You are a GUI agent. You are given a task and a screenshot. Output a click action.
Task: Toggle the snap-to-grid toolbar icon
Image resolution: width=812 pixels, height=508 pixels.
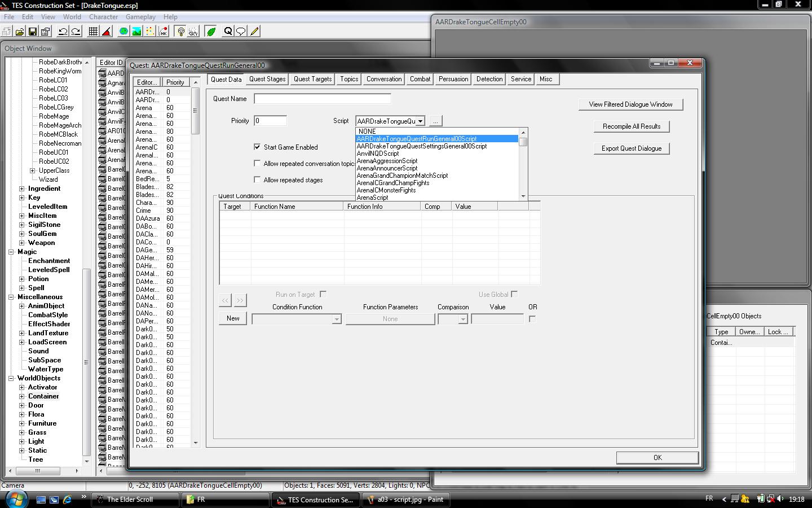(x=94, y=32)
